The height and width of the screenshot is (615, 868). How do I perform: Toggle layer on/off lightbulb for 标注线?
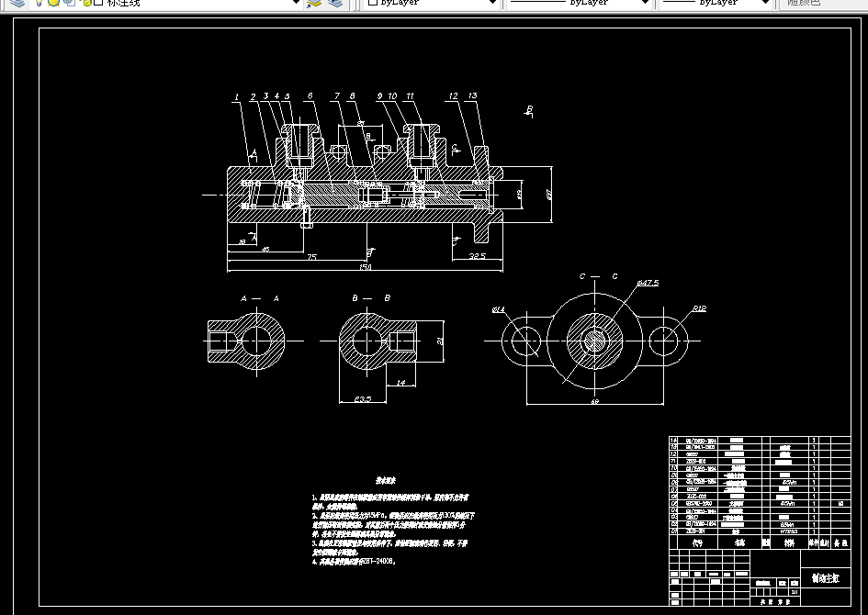(x=39, y=2)
